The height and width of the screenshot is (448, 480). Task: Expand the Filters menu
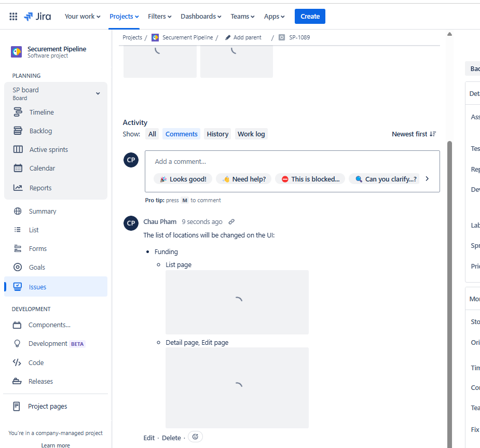[159, 16]
